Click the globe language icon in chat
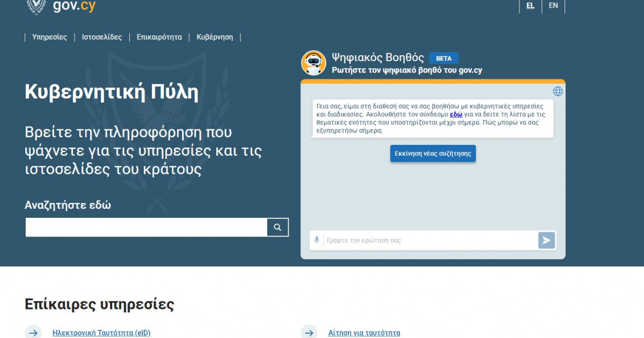The width and height of the screenshot is (644, 338). pos(558,91)
